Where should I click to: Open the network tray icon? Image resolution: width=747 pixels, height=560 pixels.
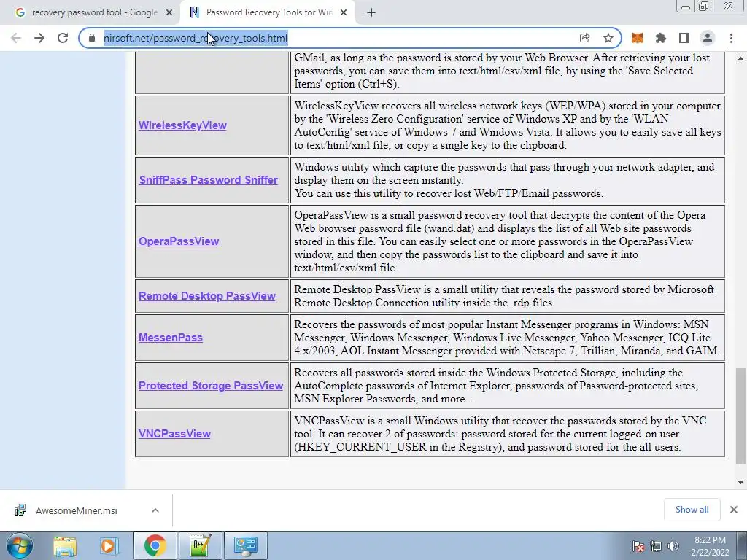click(656, 546)
